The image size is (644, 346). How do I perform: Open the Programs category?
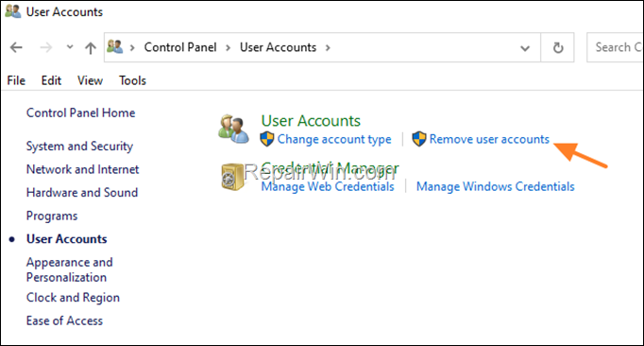click(x=52, y=216)
